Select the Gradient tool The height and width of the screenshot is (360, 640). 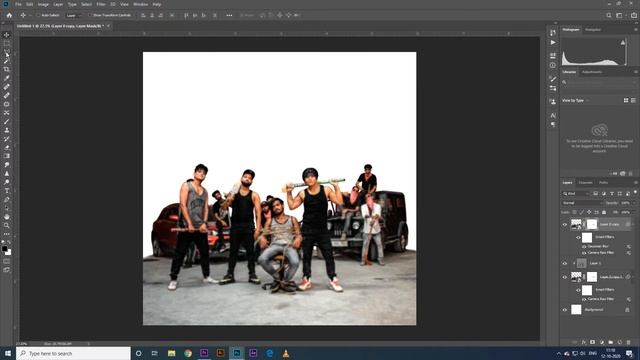7,156
